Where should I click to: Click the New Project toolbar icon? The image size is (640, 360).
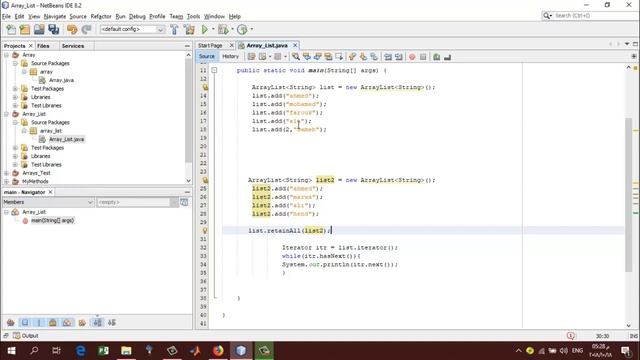click(x=25, y=29)
